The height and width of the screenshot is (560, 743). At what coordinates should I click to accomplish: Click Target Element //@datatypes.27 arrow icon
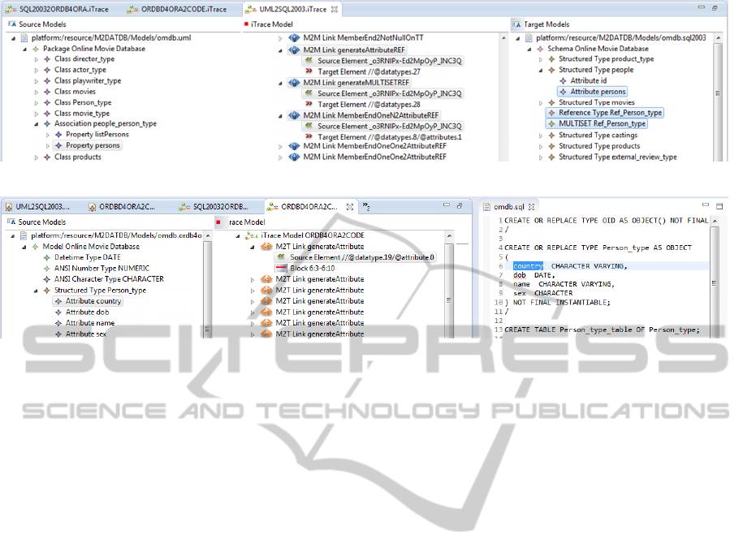pyautogui.click(x=309, y=72)
